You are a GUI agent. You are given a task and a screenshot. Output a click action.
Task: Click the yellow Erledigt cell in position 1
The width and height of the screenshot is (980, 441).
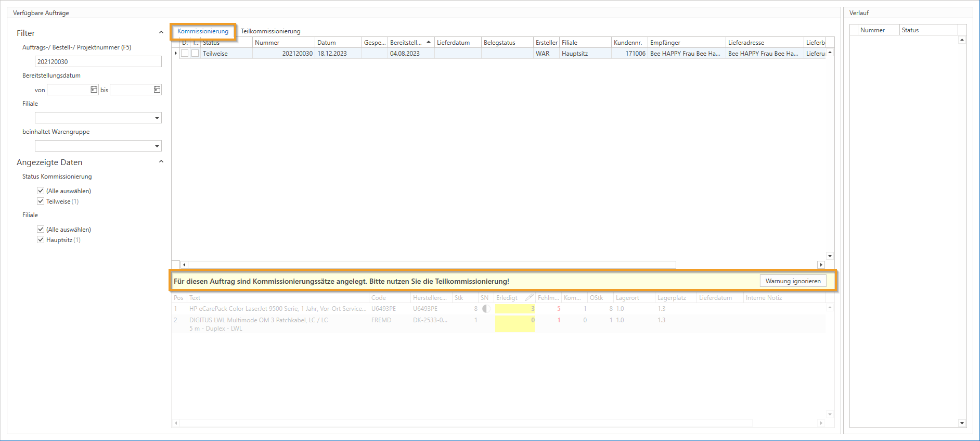pyautogui.click(x=514, y=309)
